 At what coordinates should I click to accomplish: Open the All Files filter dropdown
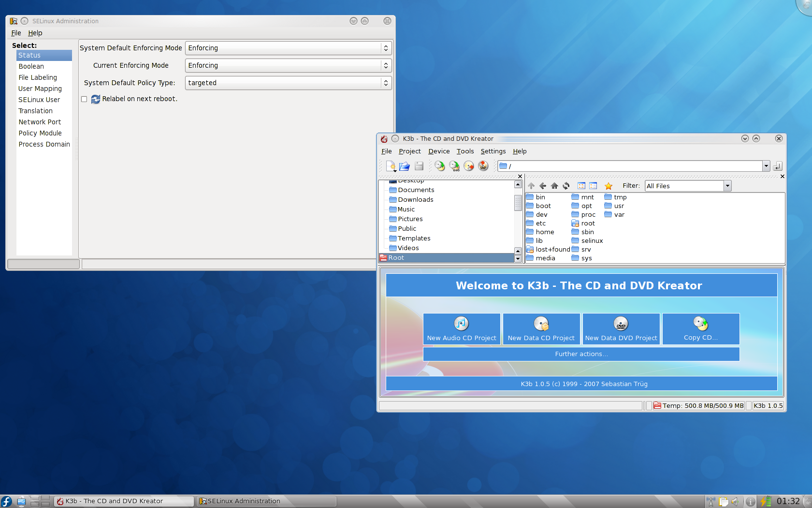pos(688,186)
